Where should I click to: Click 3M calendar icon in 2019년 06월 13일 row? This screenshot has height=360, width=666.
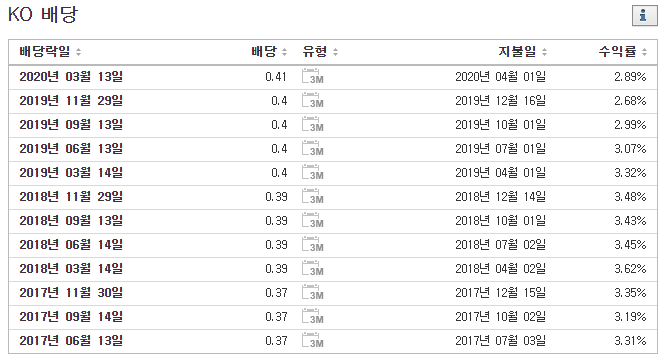pyautogui.click(x=313, y=149)
